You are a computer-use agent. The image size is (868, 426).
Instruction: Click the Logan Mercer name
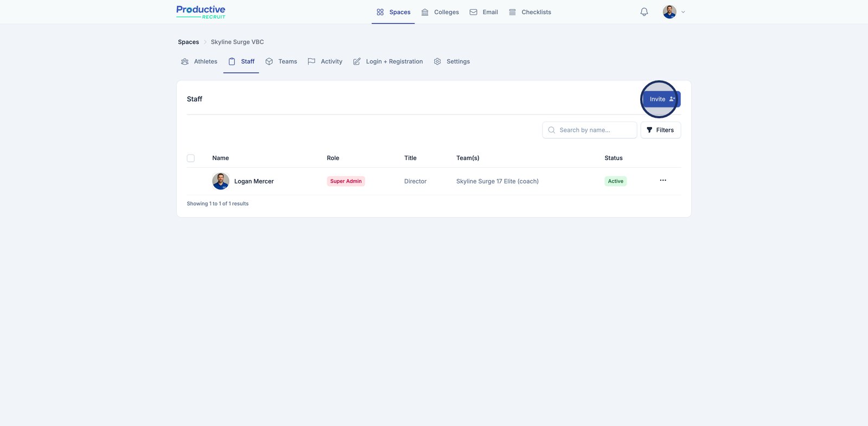[254, 181]
